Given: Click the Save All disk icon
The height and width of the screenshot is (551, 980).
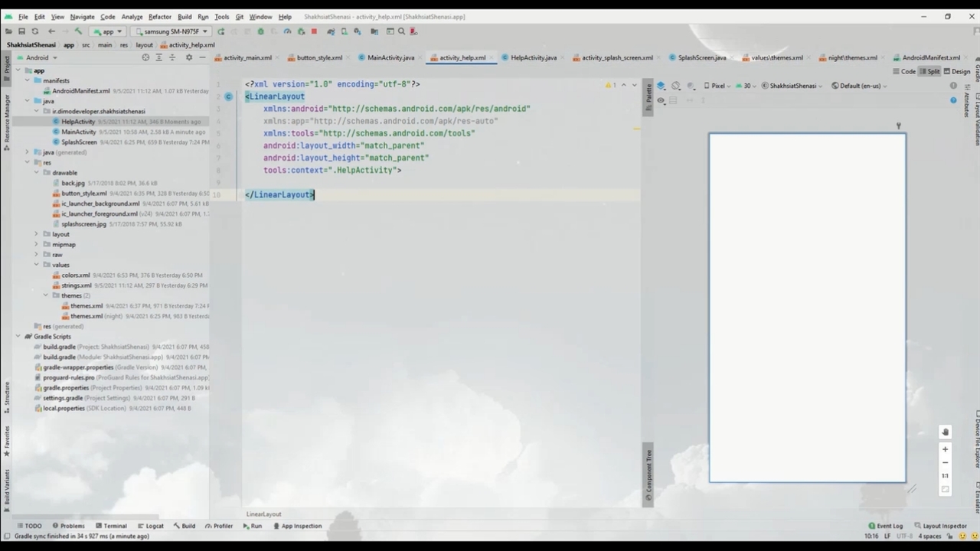Looking at the screenshot, I should point(21,31).
